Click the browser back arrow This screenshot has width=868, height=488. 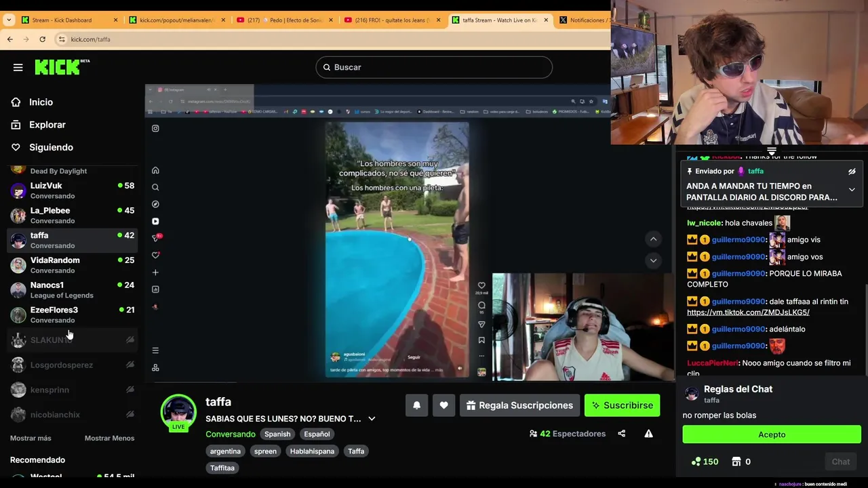tap(10, 39)
